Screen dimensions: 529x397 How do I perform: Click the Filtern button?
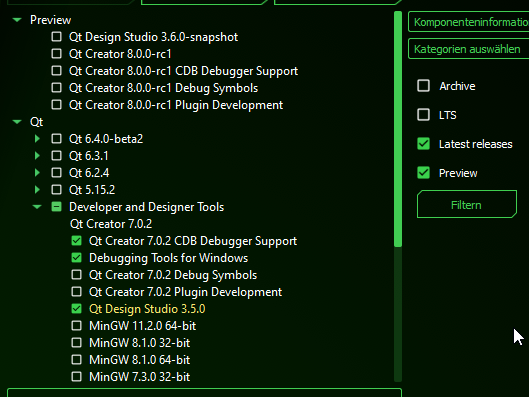pyautogui.click(x=467, y=204)
